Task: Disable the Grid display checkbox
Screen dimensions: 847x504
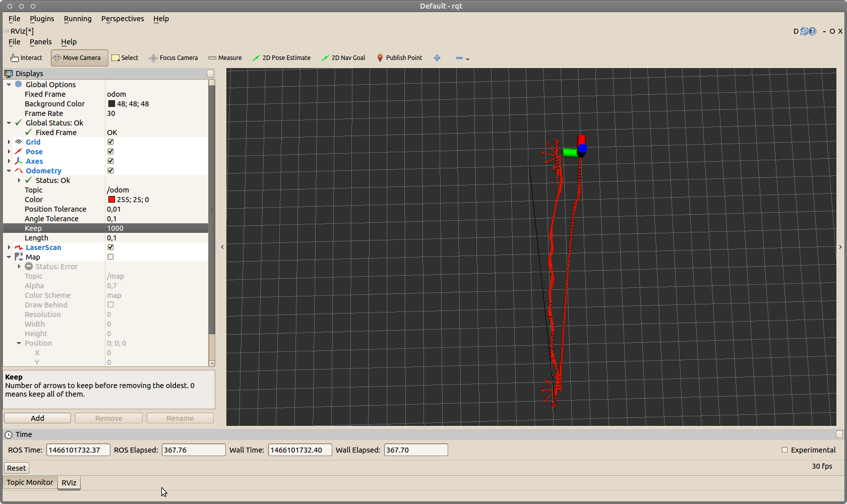Action: pyautogui.click(x=110, y=142)
